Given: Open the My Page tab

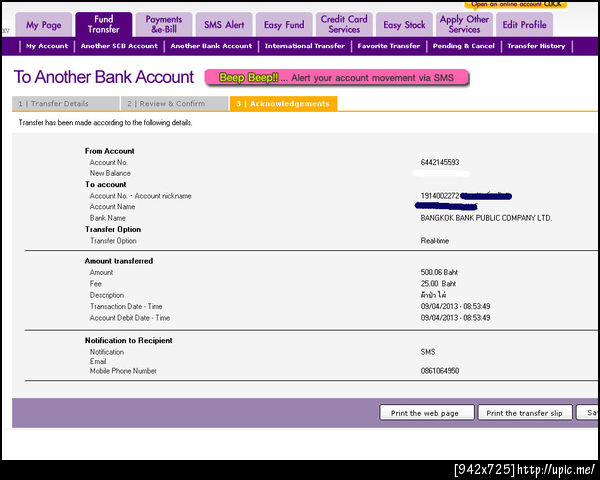Looking at the screenshot, I should click(x=44, y=25).
